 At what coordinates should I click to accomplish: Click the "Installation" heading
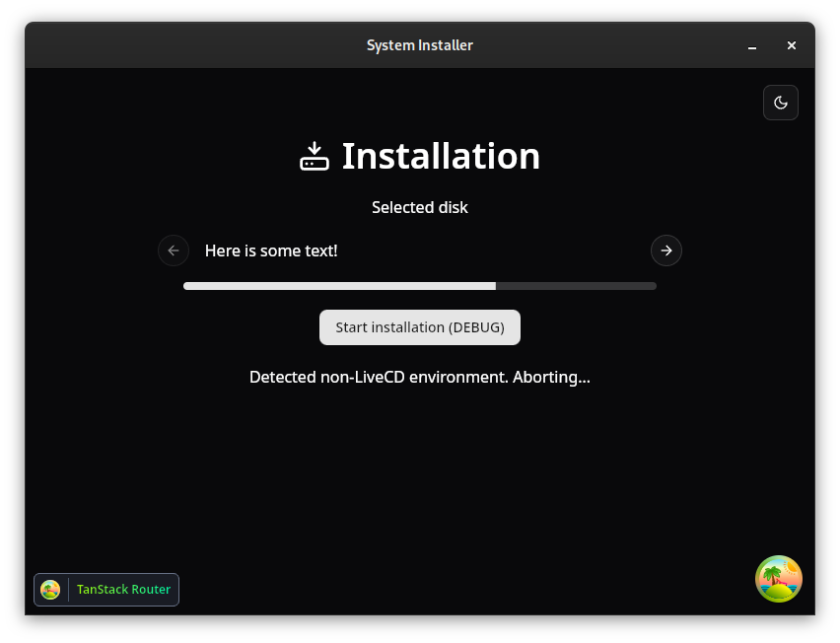point(441,156)
